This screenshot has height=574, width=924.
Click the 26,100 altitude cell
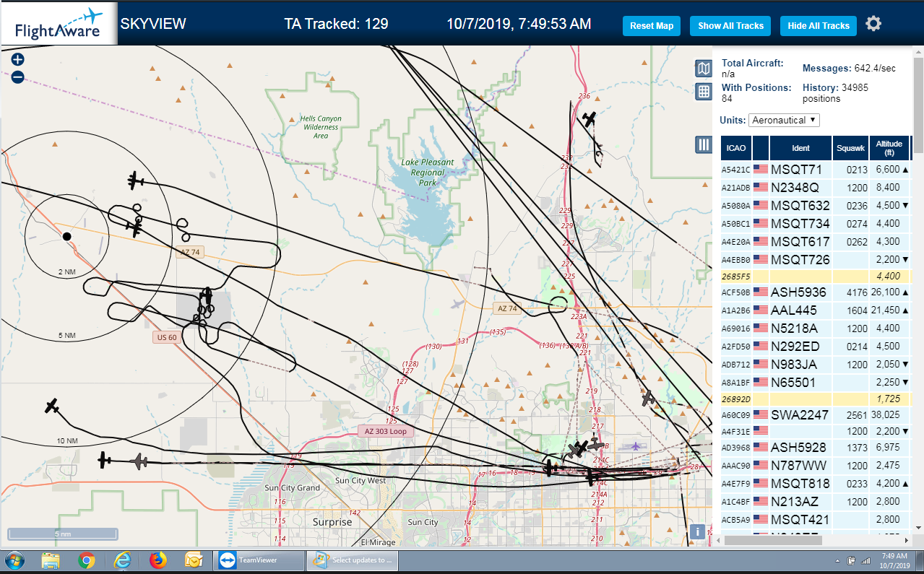pos(889,292)
